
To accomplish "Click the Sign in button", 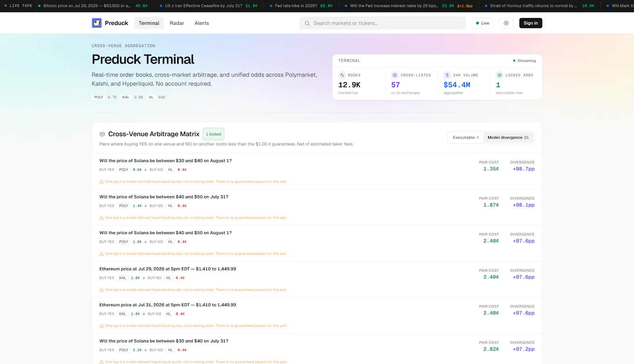I will [531, 23].
